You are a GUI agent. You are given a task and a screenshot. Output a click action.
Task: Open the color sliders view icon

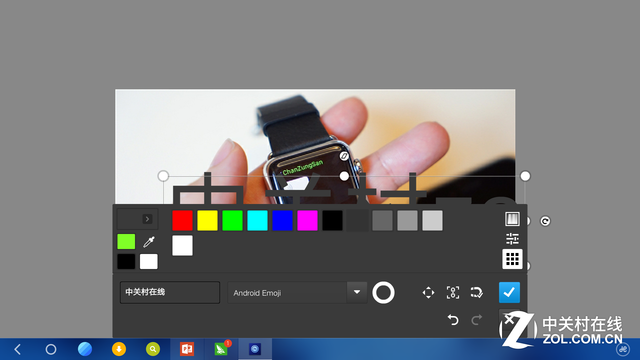tap(512, 238)
